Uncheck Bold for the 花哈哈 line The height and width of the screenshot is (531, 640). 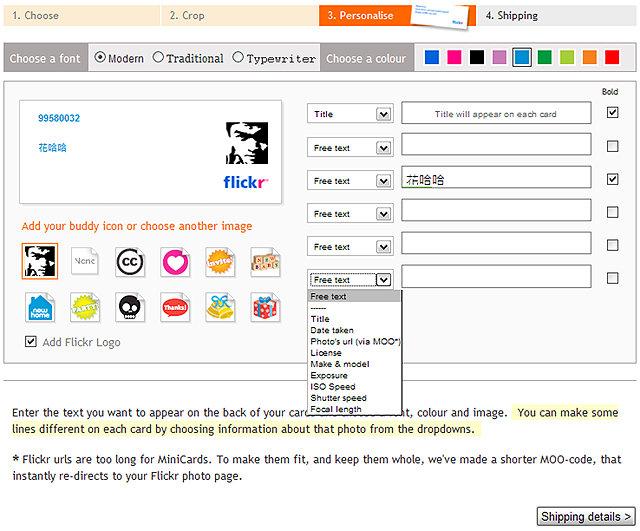612,179
